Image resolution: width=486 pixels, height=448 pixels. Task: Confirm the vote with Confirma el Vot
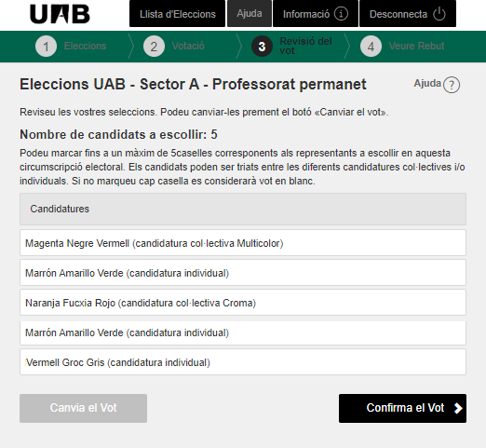pos(402,408)
